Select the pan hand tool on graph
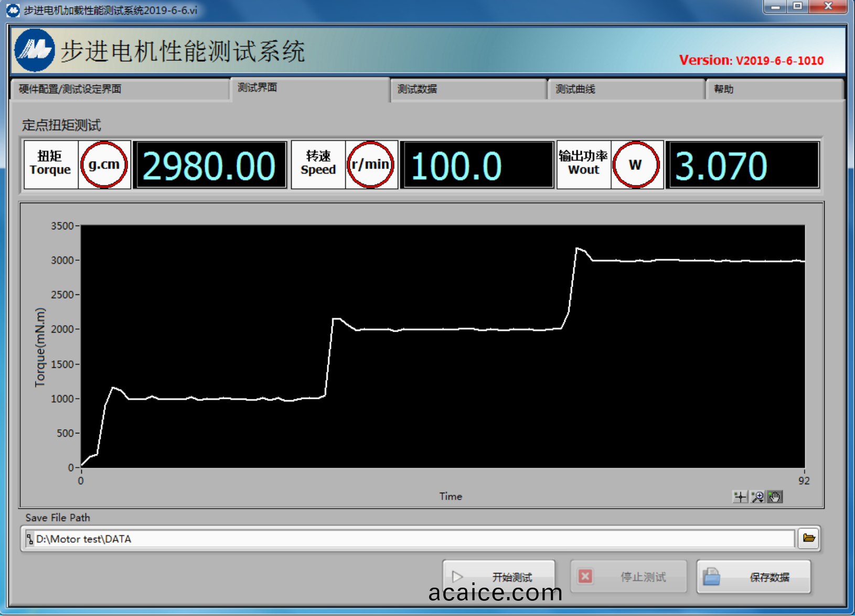The height and width of the screenshot is (616, 855). coord(775,496)
